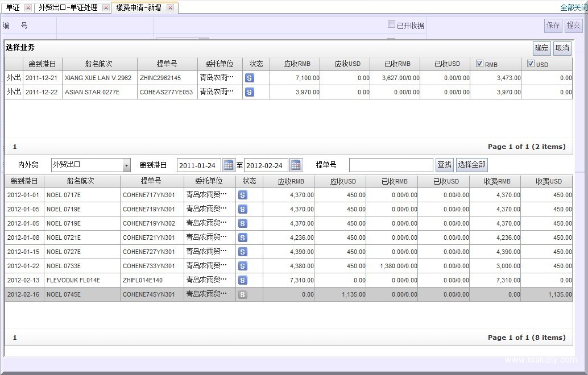Confirm selection with the 确定 button

pos(541,48)
